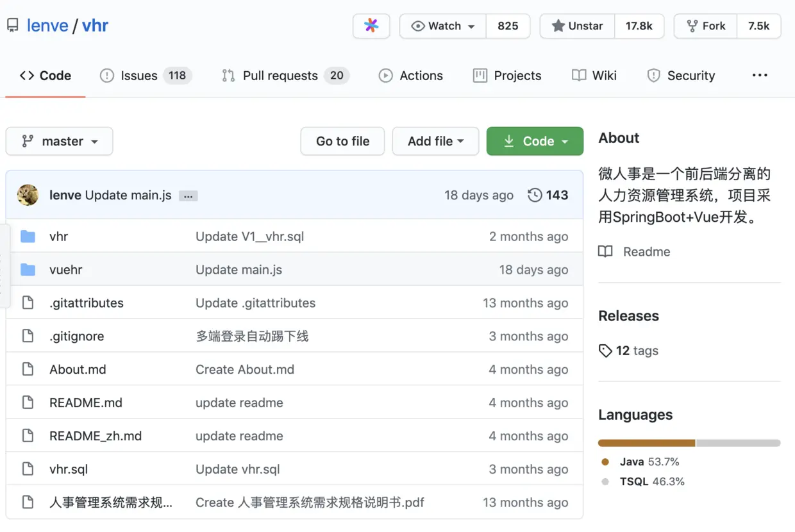Open the .gitattributes file
The image size is (795, 532).
(x=87, y=303)
